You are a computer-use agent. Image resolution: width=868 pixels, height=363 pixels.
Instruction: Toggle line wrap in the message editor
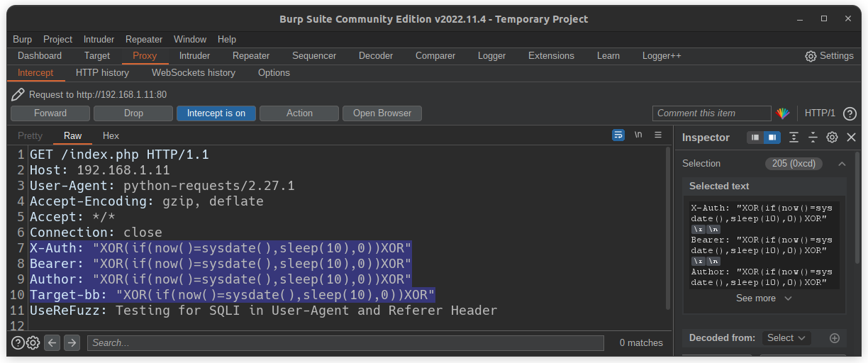pyautogui.click(x=618, y=135)
